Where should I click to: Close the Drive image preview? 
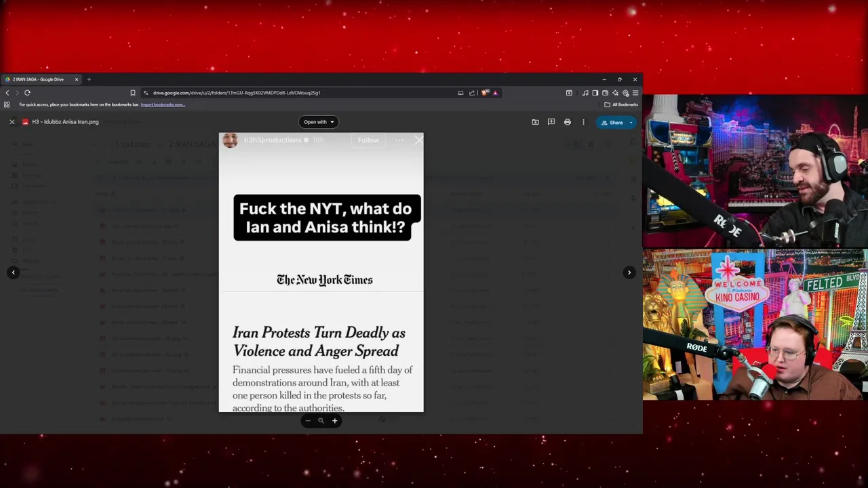pyautogui.click(x=12, y=122)
